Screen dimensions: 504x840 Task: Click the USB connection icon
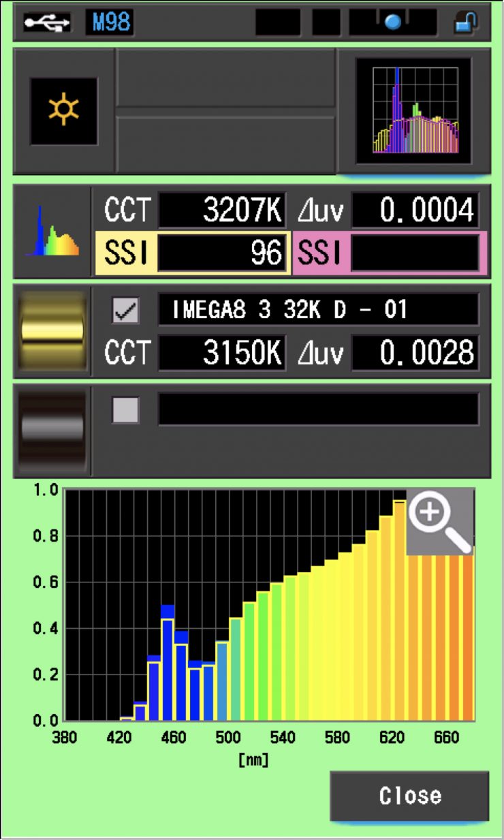click(x=47, y=23)
